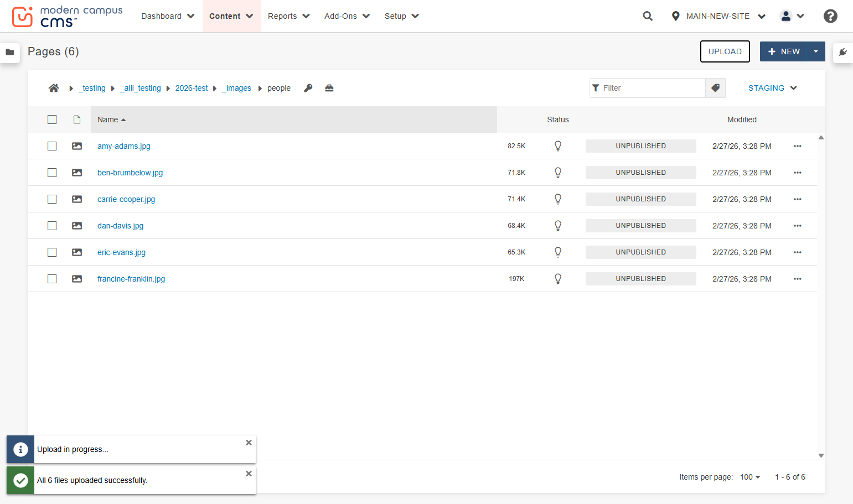Open the eric-evans.jpg file link
This screenshot has height=504, width=853.
[x=121, y=252]
